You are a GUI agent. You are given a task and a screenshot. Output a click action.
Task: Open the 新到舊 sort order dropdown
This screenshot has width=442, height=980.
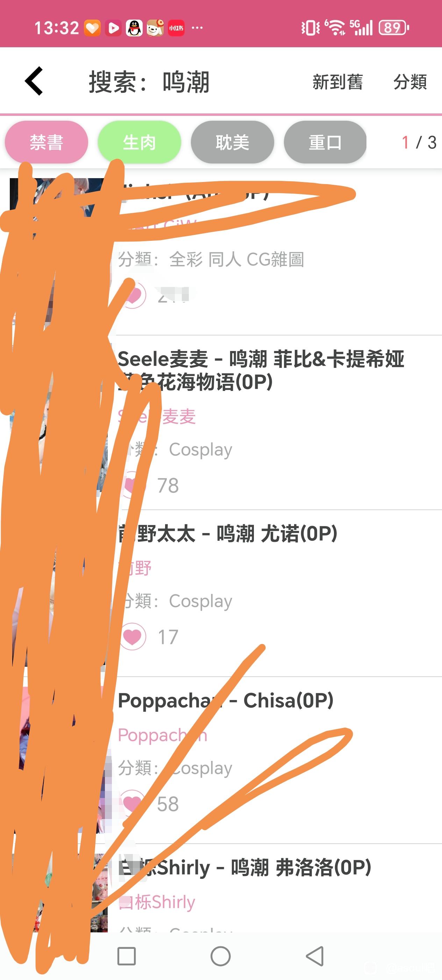click(337, 82)
